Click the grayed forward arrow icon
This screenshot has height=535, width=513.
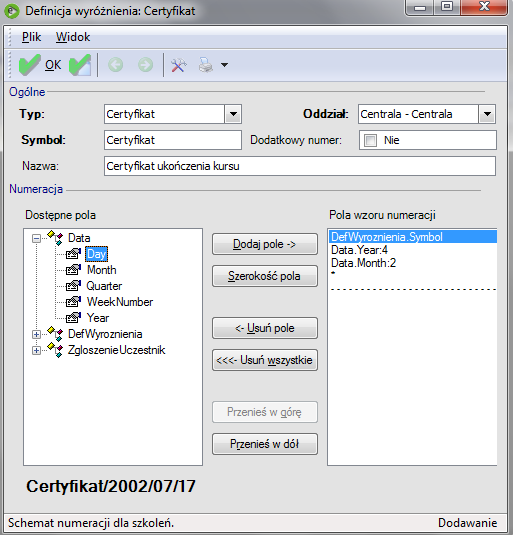tap(145, 65)
